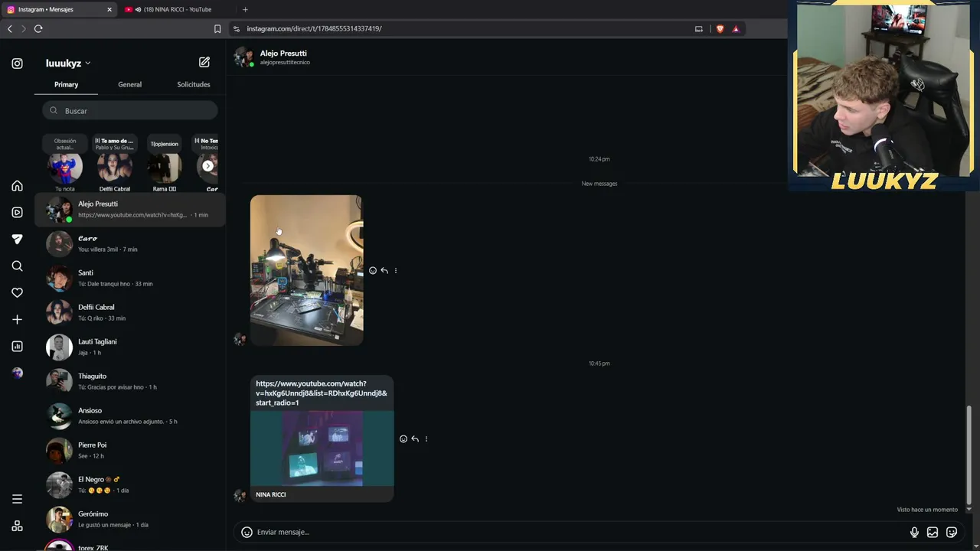This screenshot has height=551, width=980.
Task: Click the browser back arrow
Action: pyautogui.click(x=10, y=29)
